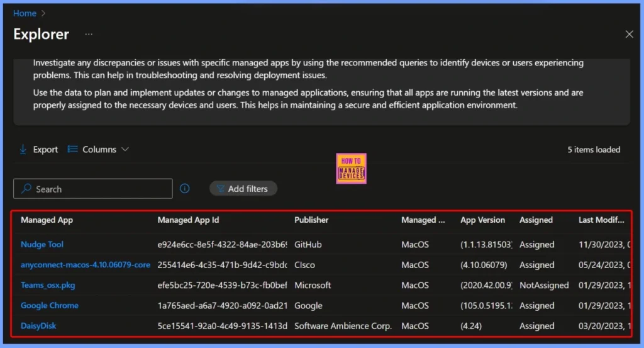Select the Microsoft publisher cell
Viewport: 644px width, 348px height.
point(313,285)
